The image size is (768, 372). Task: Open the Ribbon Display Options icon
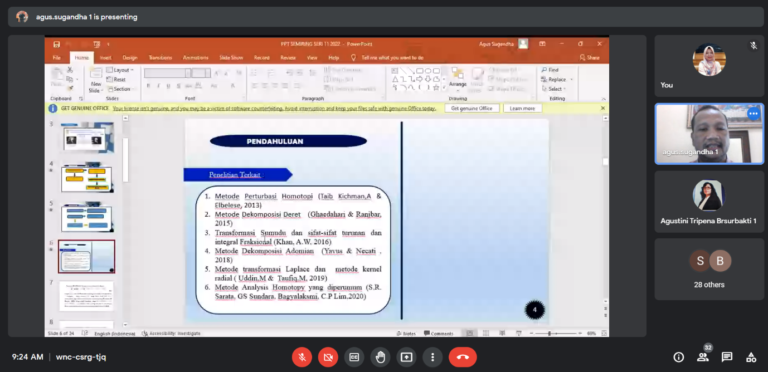tap(542, 44)
